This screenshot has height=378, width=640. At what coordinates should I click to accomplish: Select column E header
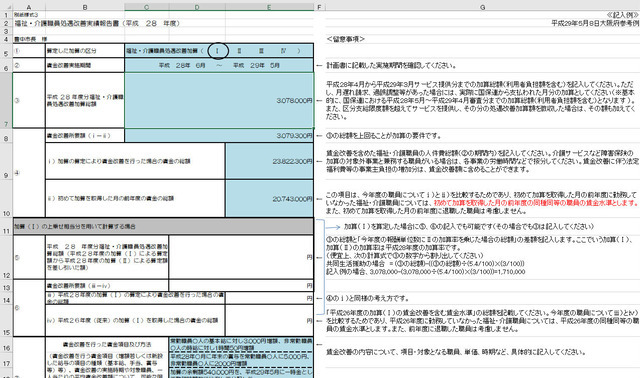coord(269,7)
